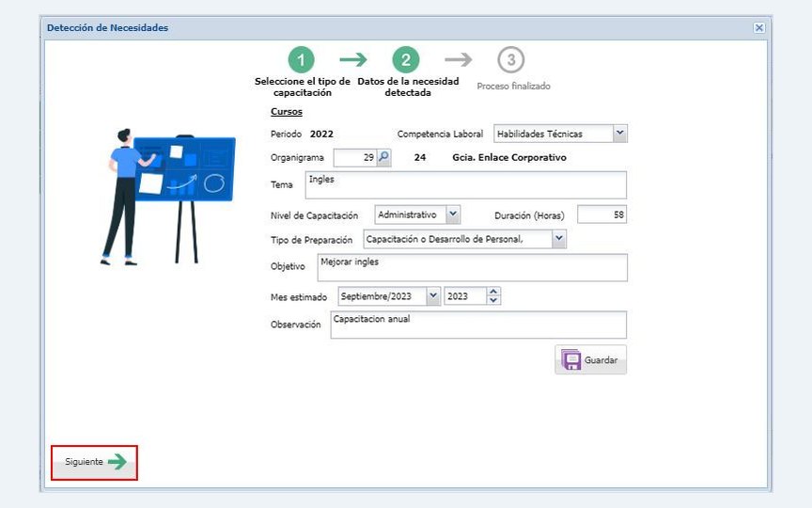Image resolution: width=812 pixels, height=508 pixels.
Task: Focus the Duración (Horas) field
Action: point(601,214)
